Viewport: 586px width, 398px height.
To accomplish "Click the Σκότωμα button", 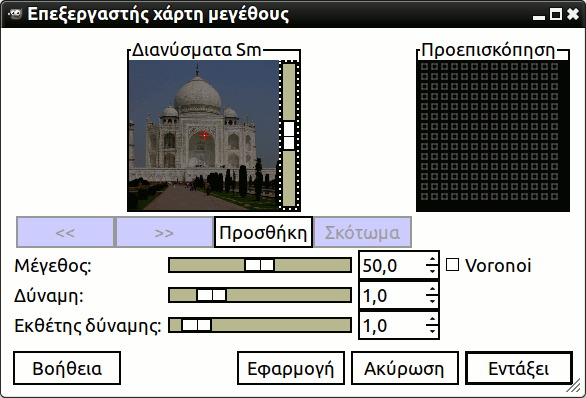I will (363, 232).
